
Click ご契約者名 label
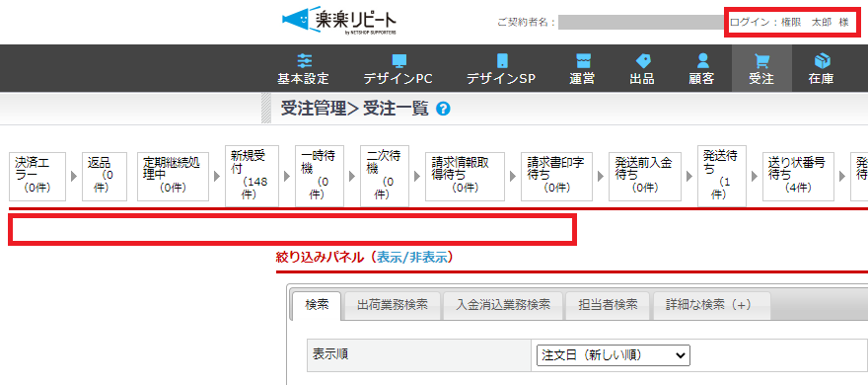[x=527, y=23]
